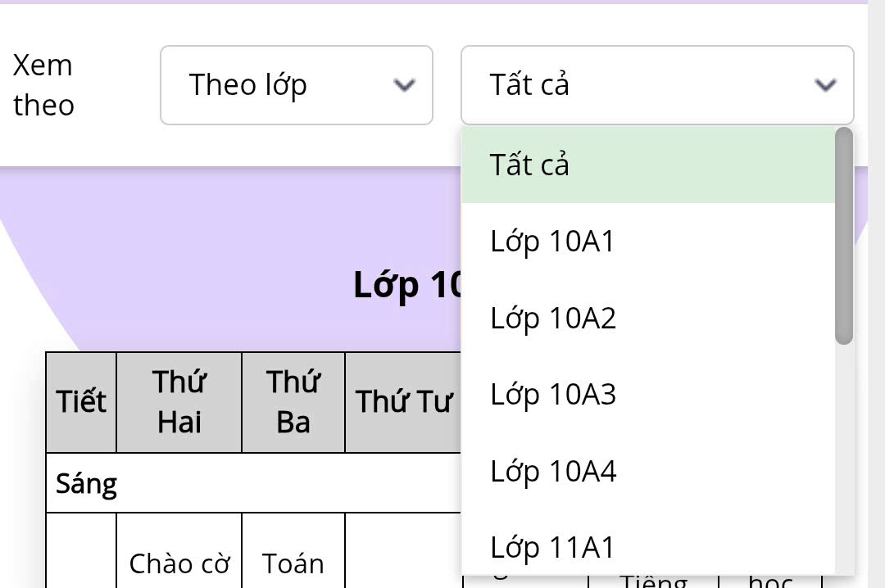Screen dimensions: 885x588
Task: Choose Lớp 10A1 from the list
Action: [647, 242]
